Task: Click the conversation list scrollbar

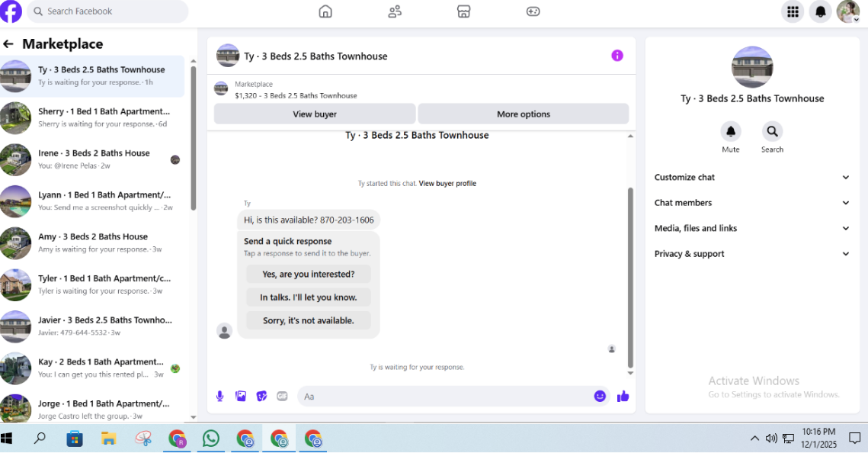Action: (194, 139)
